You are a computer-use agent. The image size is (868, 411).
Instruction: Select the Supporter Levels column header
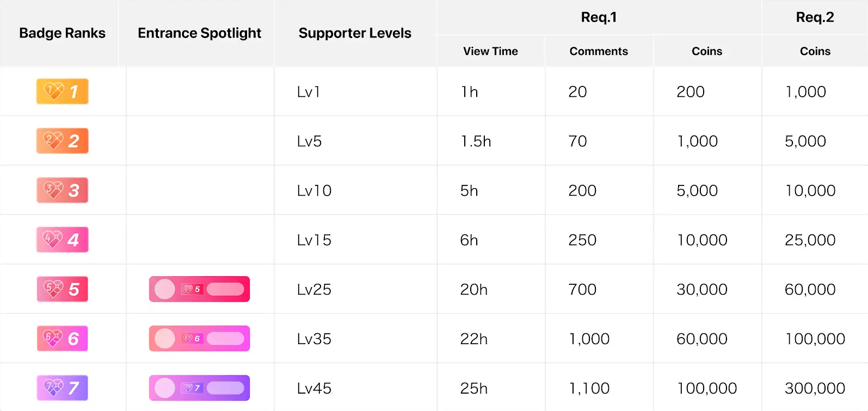[x=355, y=33]
